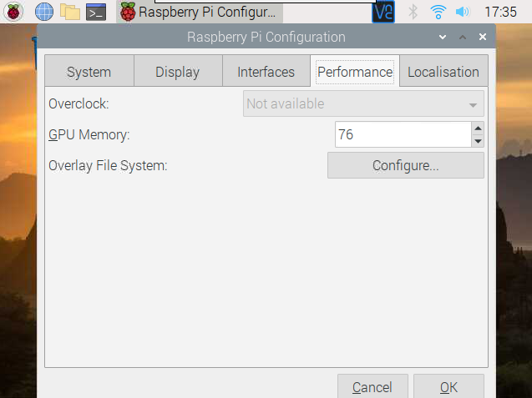532x398 pixels.
Task: Open the Wi-Fi network tray icon
Action: point(438,13)
